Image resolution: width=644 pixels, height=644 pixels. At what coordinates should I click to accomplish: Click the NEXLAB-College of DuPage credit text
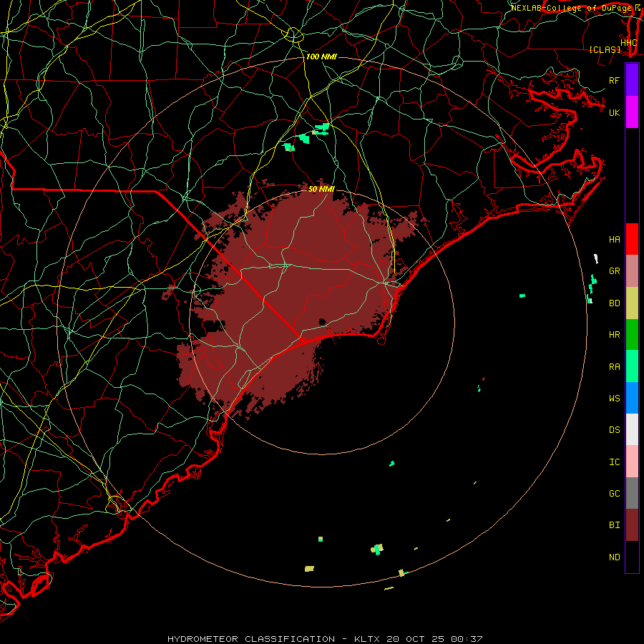click(x=572, y=8)
